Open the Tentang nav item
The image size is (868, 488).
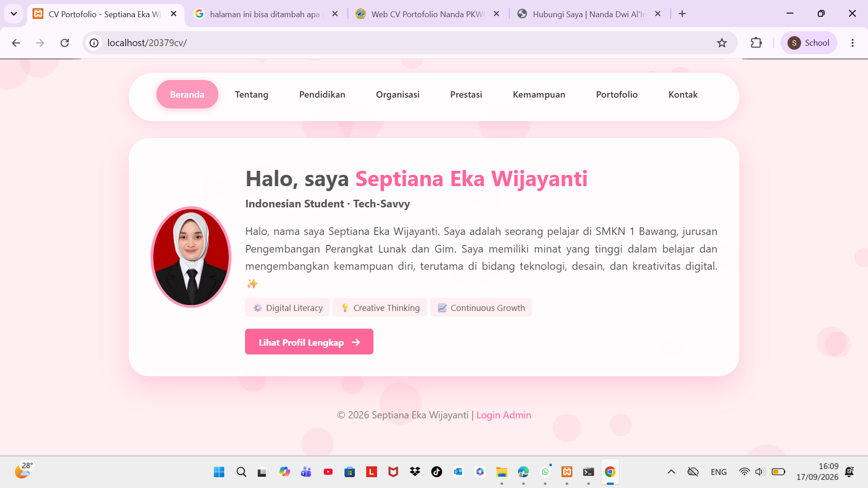[252, 94]
